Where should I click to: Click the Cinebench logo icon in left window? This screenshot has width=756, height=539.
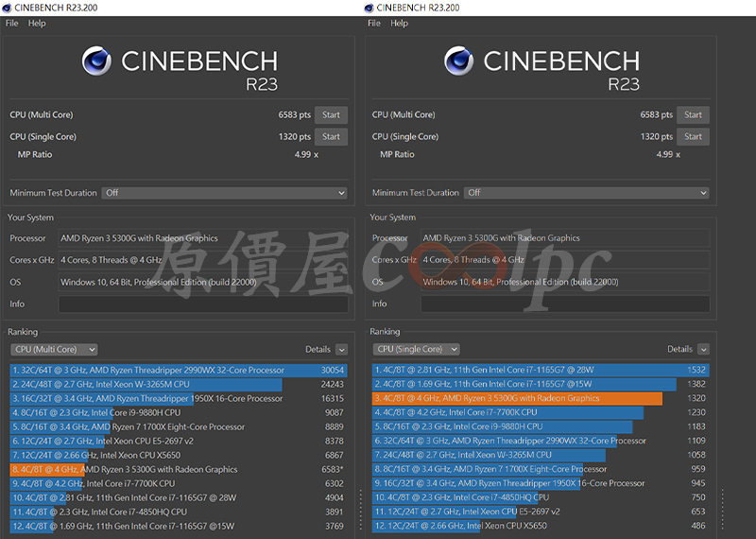click(97, 61)
